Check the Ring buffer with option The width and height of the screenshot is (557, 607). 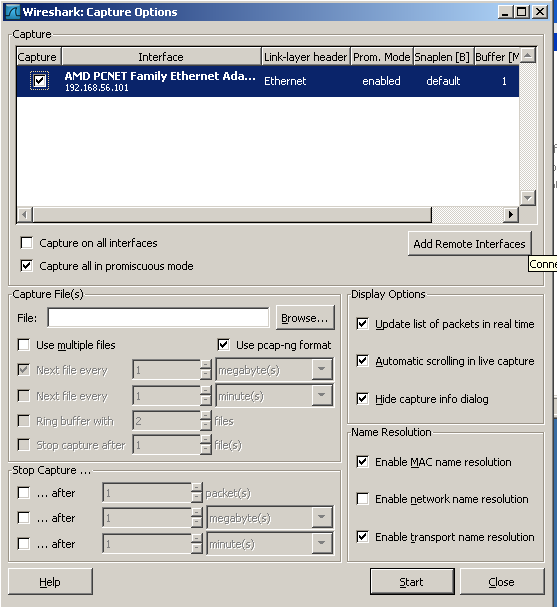(x=24, y=421)
